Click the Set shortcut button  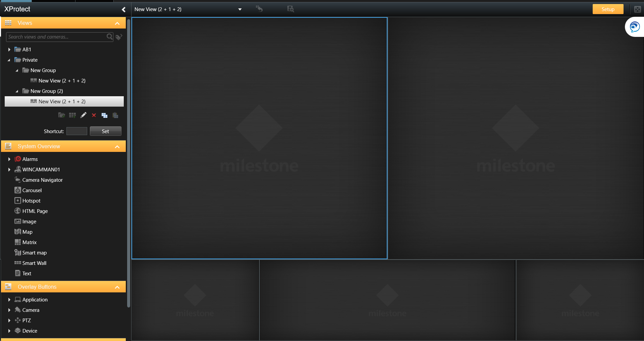(105, 131)
